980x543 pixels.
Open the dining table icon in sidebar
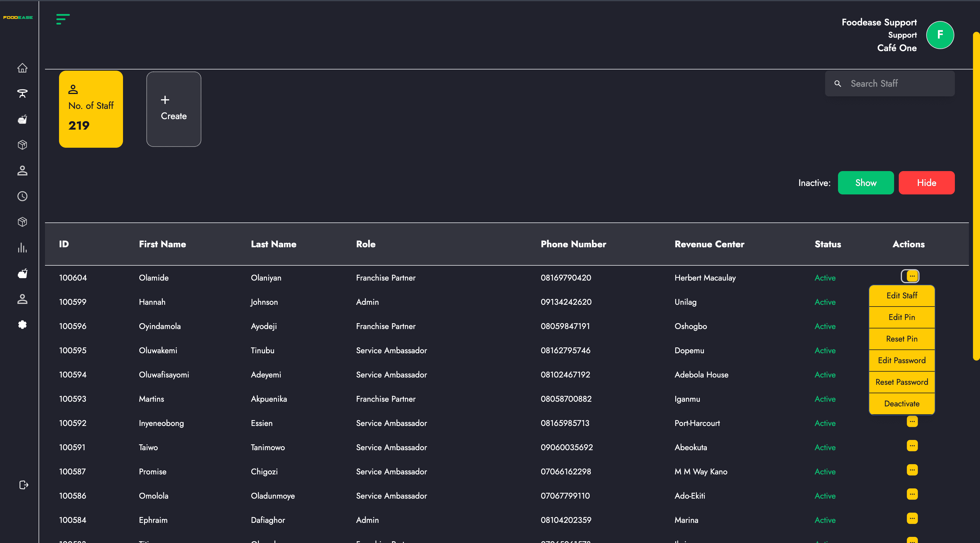click(x=22, y=93)
